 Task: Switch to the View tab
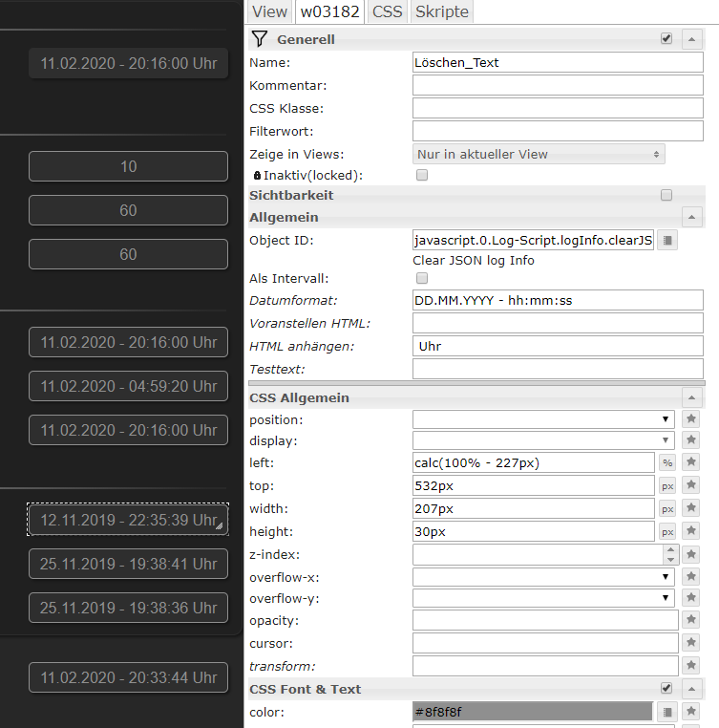pos(269,11)
